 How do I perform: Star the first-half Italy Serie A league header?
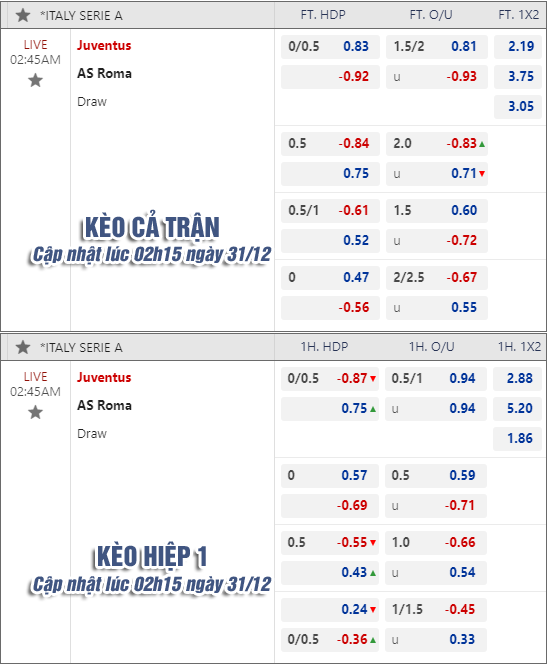coord(23,348)
